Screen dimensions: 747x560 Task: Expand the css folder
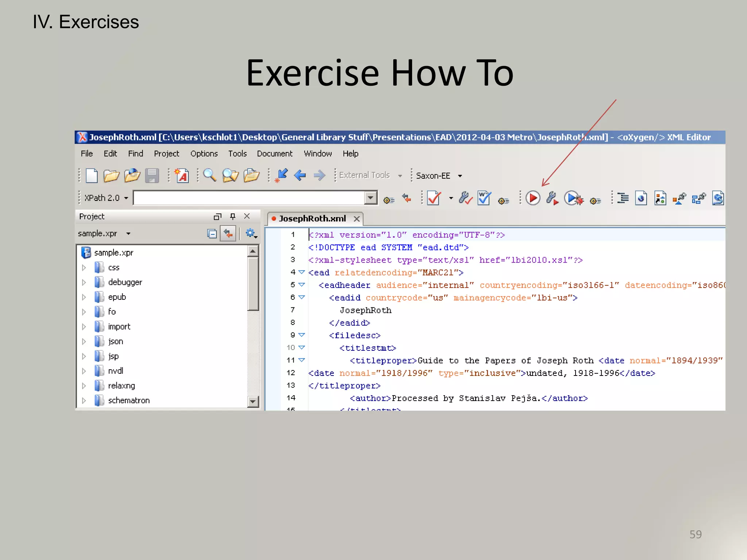tap(84, 268)
